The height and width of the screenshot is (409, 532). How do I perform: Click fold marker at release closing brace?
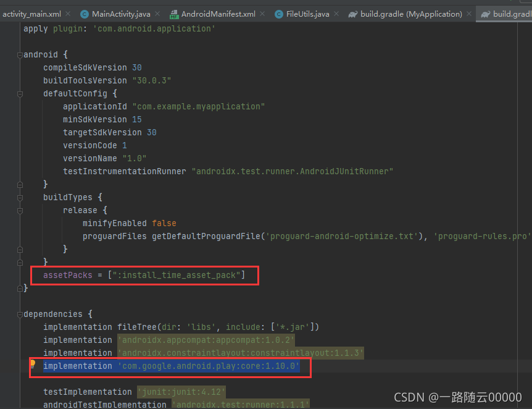[20, 250]
